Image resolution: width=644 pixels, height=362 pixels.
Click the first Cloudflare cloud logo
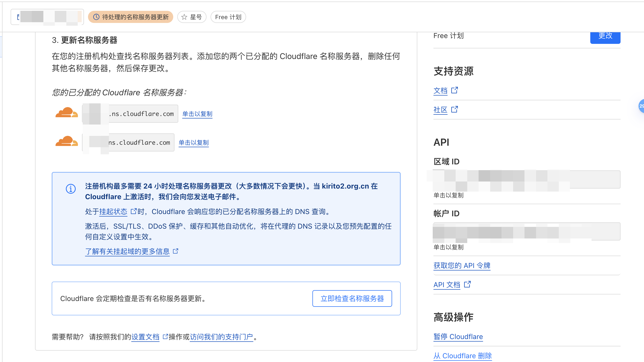coord(67,112)
